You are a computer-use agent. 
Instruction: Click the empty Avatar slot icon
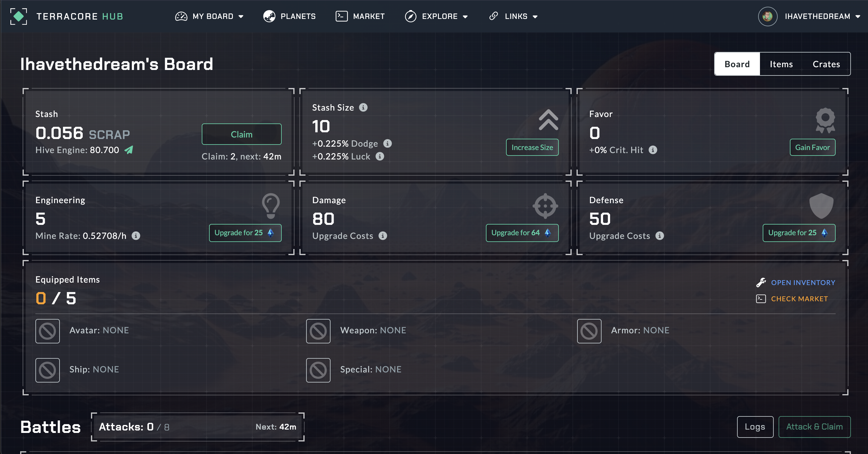(x=48, y=331)
